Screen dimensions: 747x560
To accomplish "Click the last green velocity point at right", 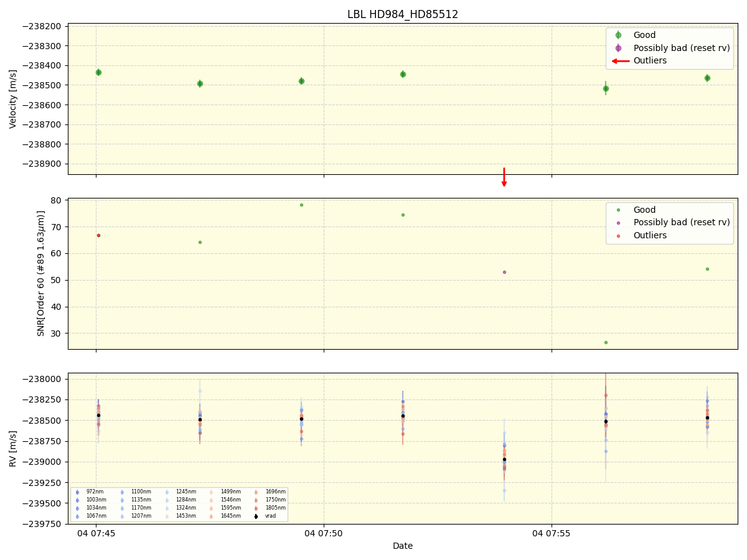I will point(707,78).
